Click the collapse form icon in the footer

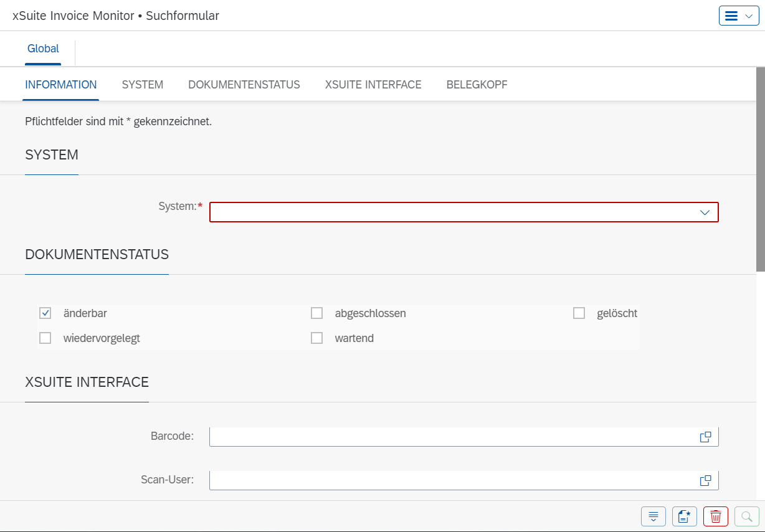point(653,516)
